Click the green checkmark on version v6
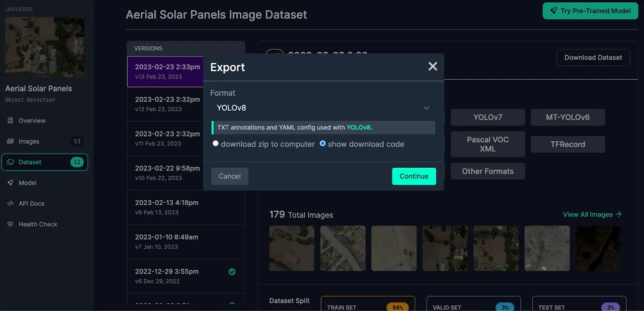Viewport: 644px width, 311px height. tap(232, 272)
